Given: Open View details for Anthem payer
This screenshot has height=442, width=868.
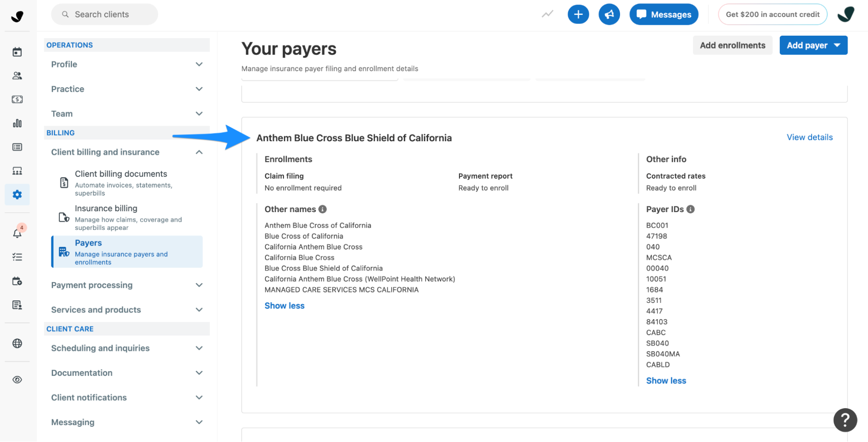Looking at the screenshot, I should (x=809, y=137).
